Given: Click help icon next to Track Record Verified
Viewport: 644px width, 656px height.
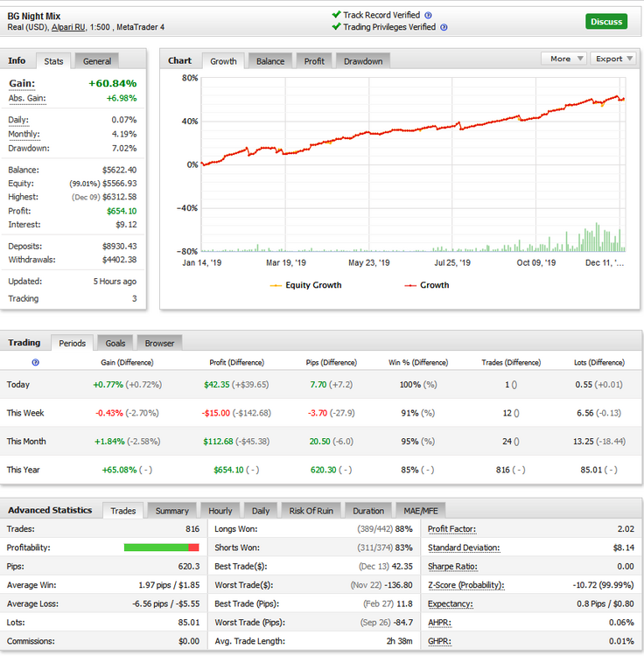Looking at the screenshot, I should (428, 16).
